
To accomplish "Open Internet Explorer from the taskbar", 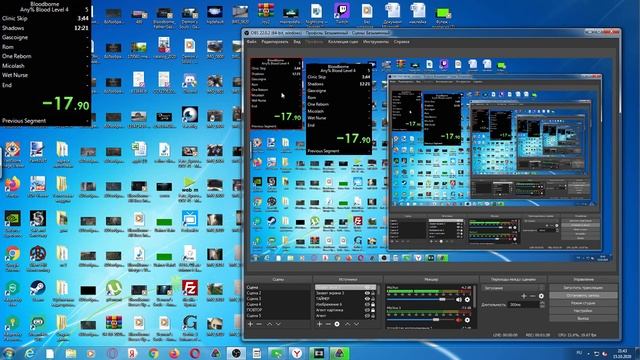I will click(29, 353).
